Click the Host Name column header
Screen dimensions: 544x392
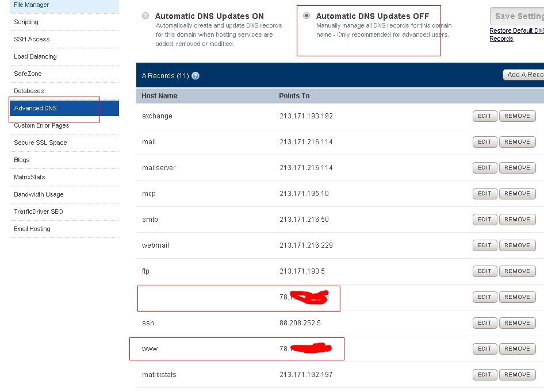159,96
